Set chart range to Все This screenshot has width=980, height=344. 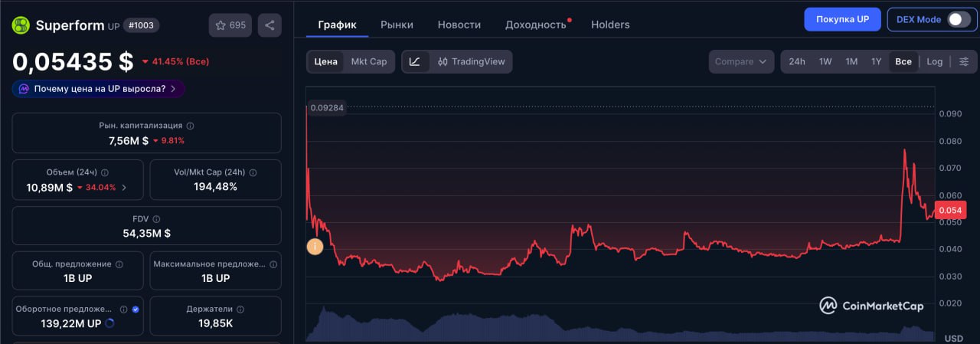(x=903, y=61)
